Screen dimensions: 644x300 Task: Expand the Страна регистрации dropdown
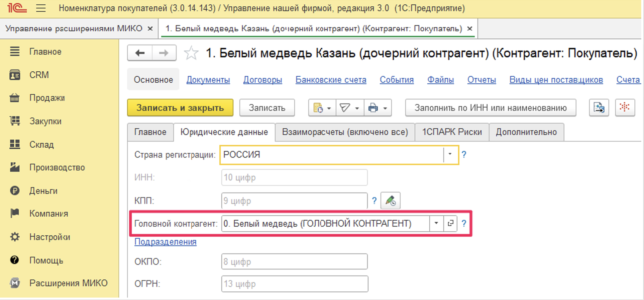point(450,154)
